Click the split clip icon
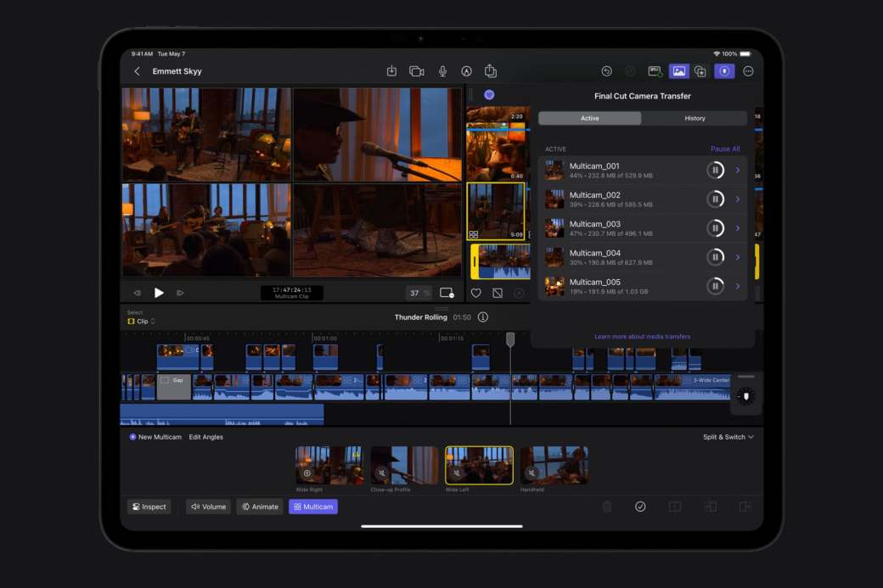This screenshot has height=588, width=883. 675,507
